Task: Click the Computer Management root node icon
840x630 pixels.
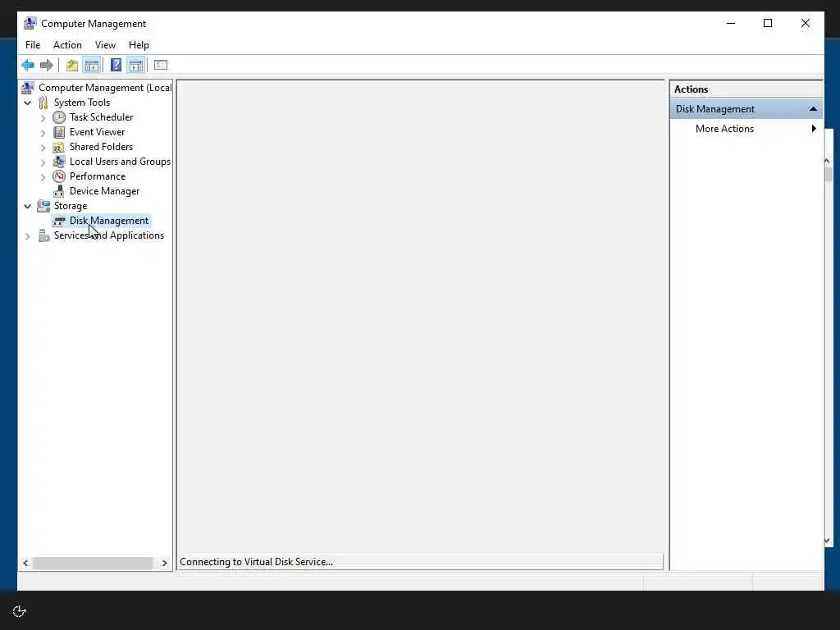Action: [x=28, y=87]
